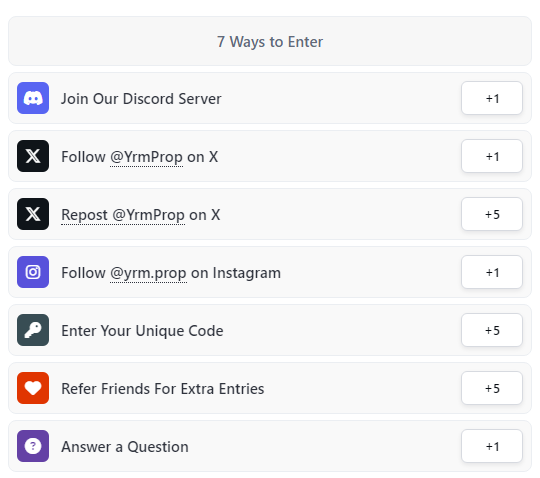Open Join Our Discord Server entry
The width and height of the screenshot is (540, 478).
point(270,98)
